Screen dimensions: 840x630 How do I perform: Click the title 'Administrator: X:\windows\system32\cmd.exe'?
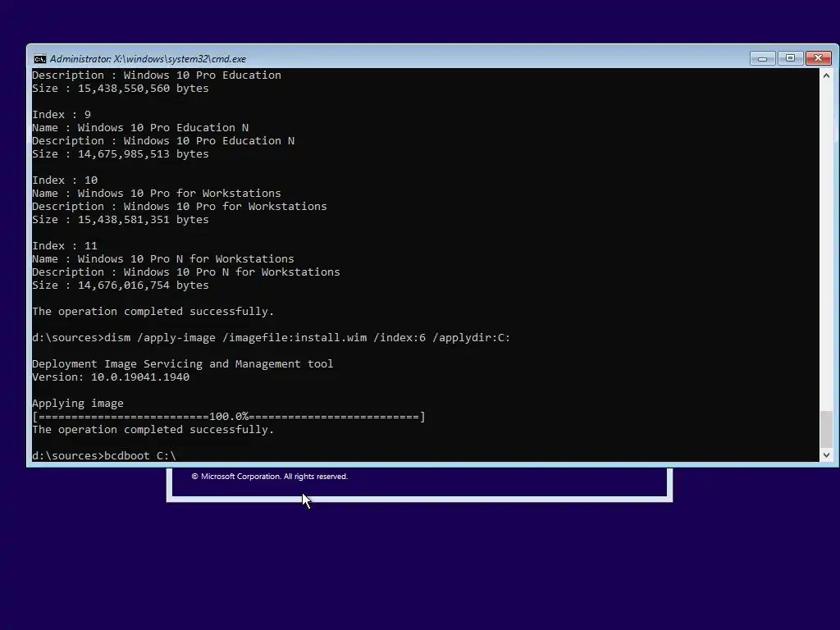(x=148, y=59)
